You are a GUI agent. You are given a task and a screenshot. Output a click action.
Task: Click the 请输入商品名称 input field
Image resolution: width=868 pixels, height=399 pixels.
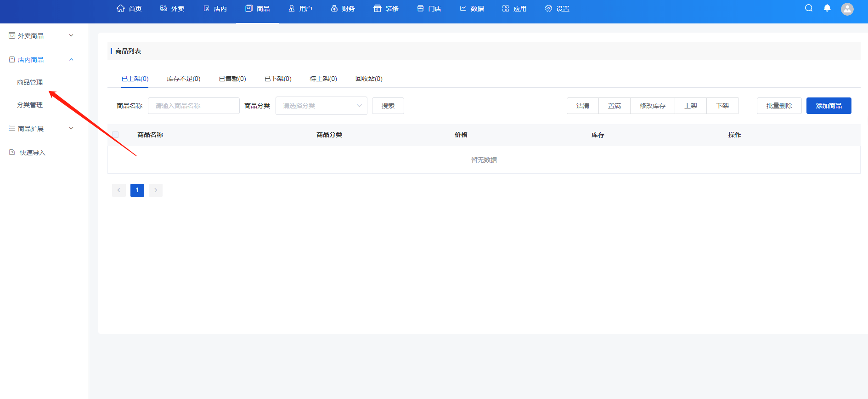(193, 106)
